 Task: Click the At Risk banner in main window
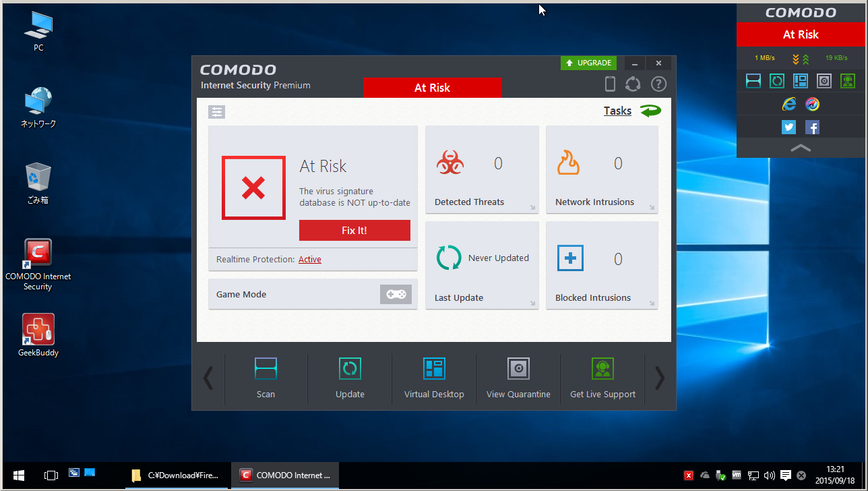coord(433,88)
